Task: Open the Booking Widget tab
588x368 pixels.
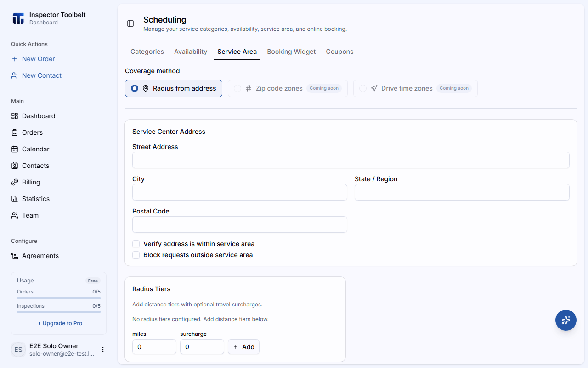Action: point(291,52)
